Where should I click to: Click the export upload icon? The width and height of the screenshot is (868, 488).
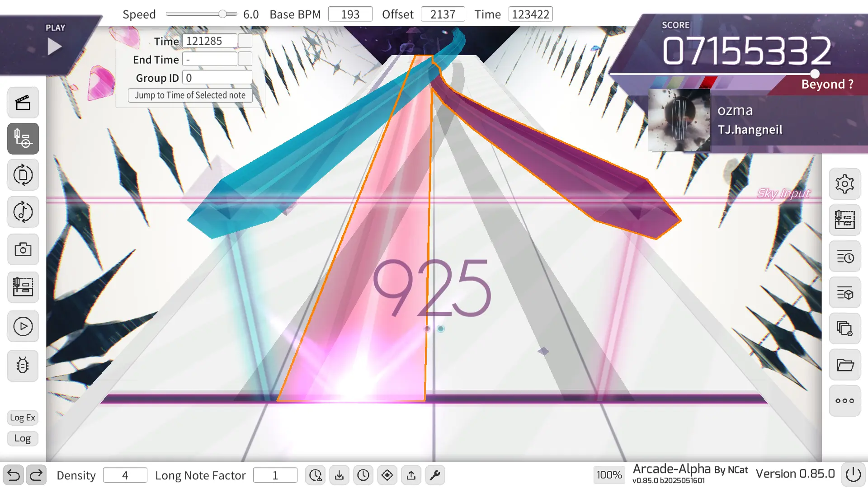(411, 475)
